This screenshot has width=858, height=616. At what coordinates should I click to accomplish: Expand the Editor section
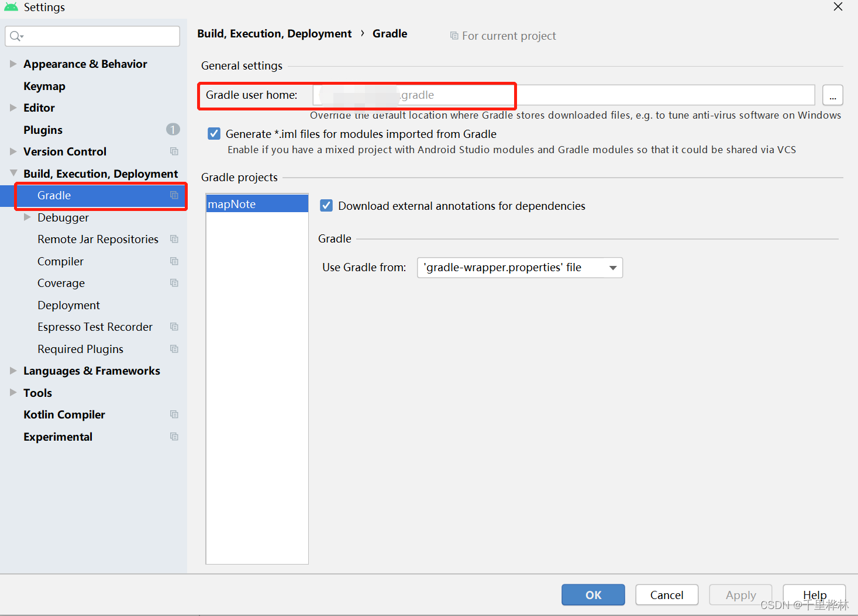click(13, 108)
